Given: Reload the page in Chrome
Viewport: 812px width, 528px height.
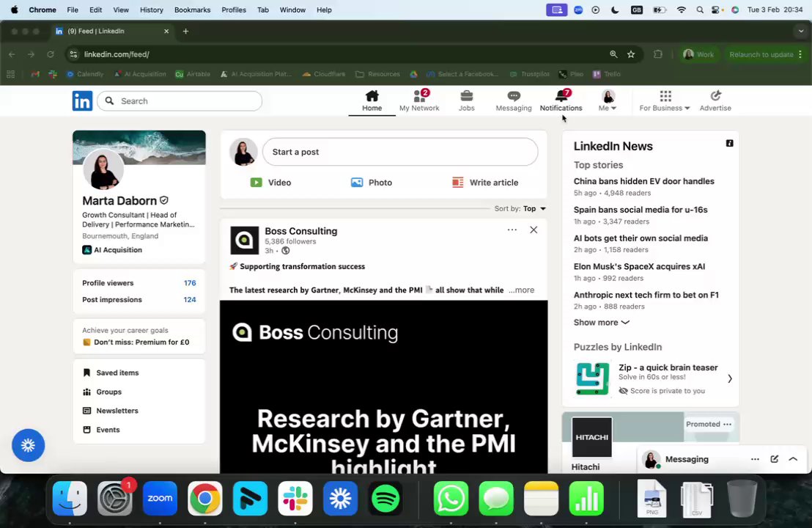Looking at the screenshot, I should point(51,54).
